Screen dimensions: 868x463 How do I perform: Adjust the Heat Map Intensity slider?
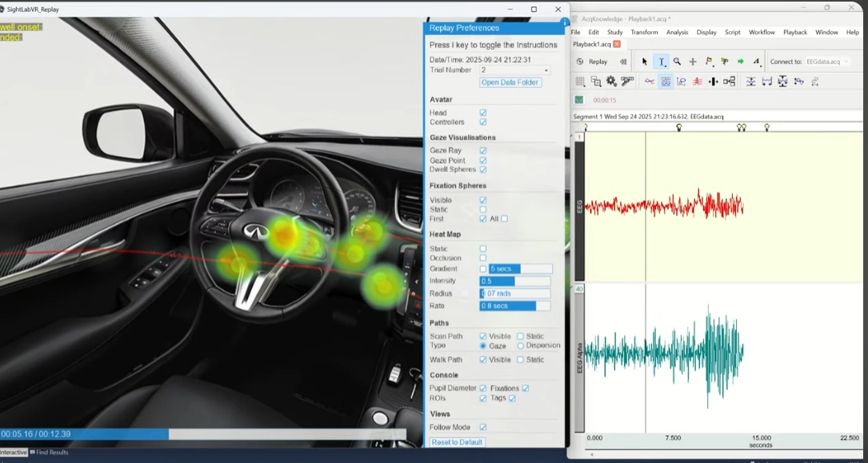tap(515, 281)
